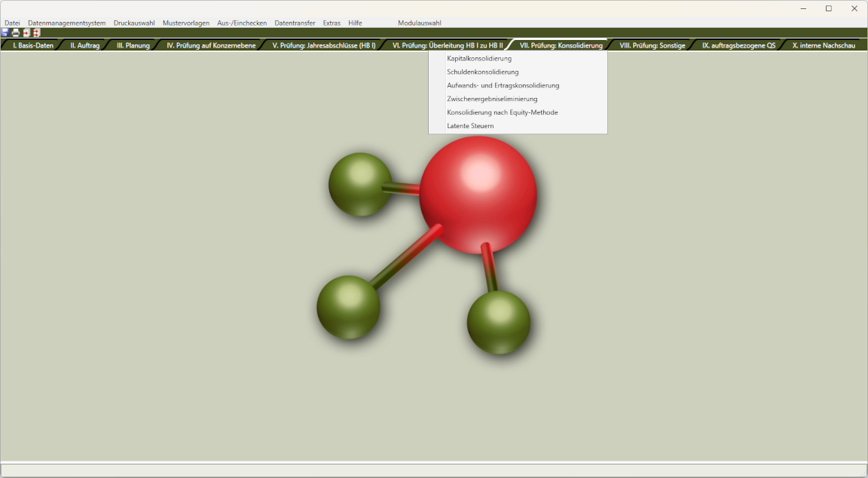This screenshot has height=478, width=868.
Task: Open the Druckauswahl menu
Action: click(134, 23)
